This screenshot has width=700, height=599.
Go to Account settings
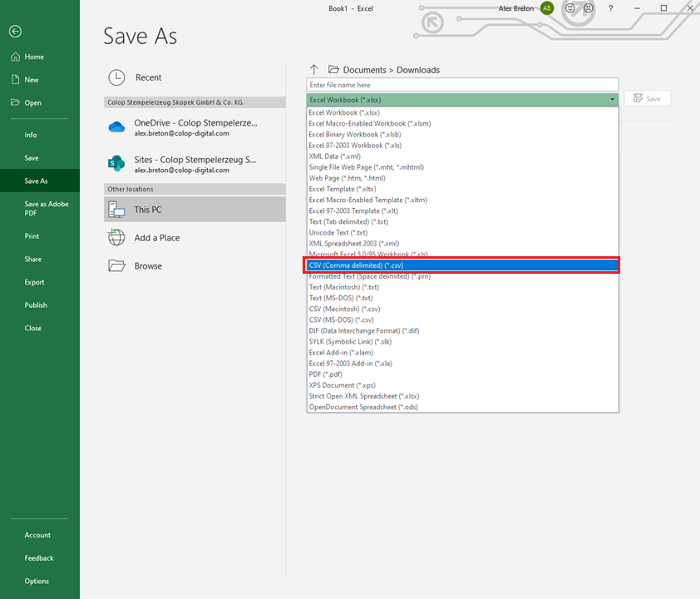[x=37, y=535]
